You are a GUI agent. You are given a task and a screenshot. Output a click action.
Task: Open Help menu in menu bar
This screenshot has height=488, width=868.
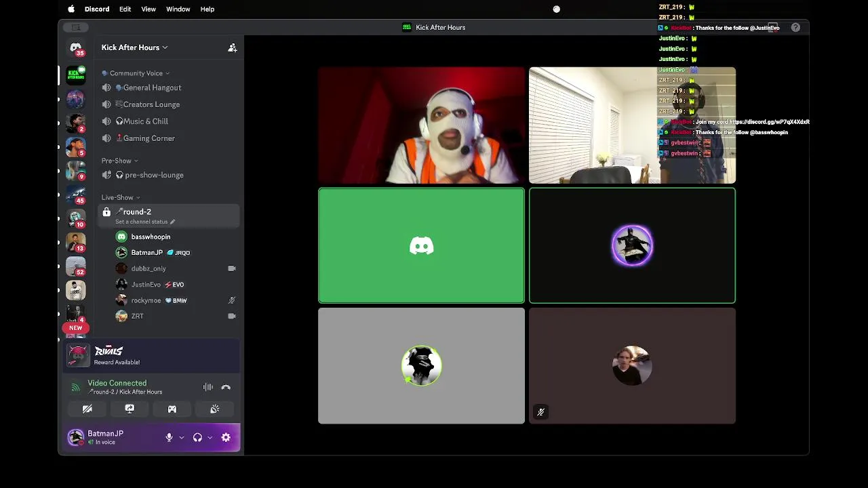208,9
